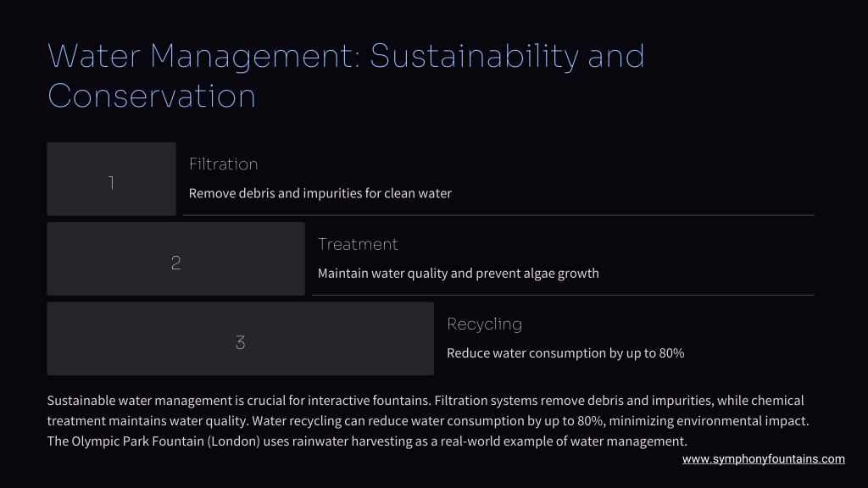Image resolution: width=868 pixels, height=488 pixels.
Task: Open the www.symphonyfountains.com link
Action: pyautogui.click(x=764, y=458)
